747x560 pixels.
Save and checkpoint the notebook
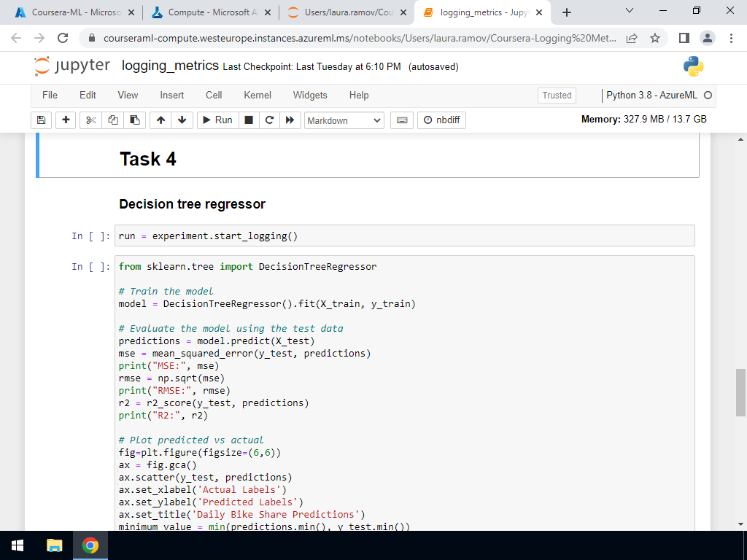tap(41, 120)
